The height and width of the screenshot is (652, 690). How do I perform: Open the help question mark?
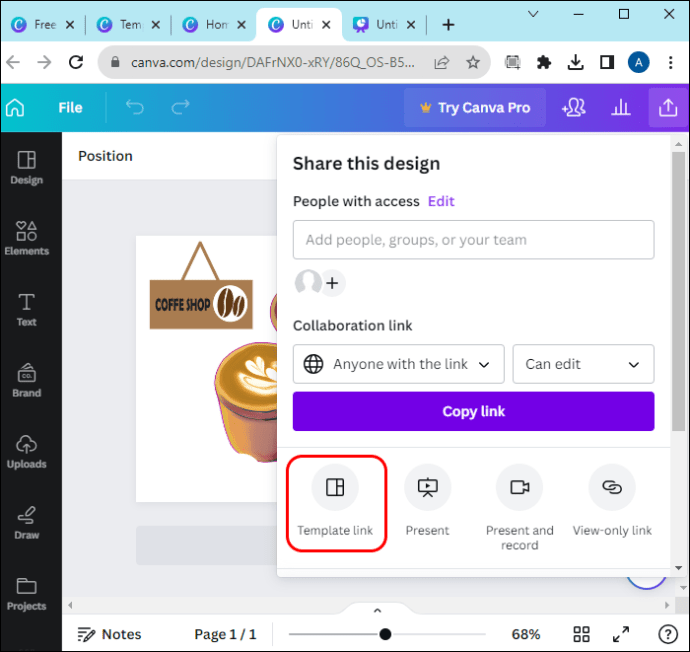668,634
